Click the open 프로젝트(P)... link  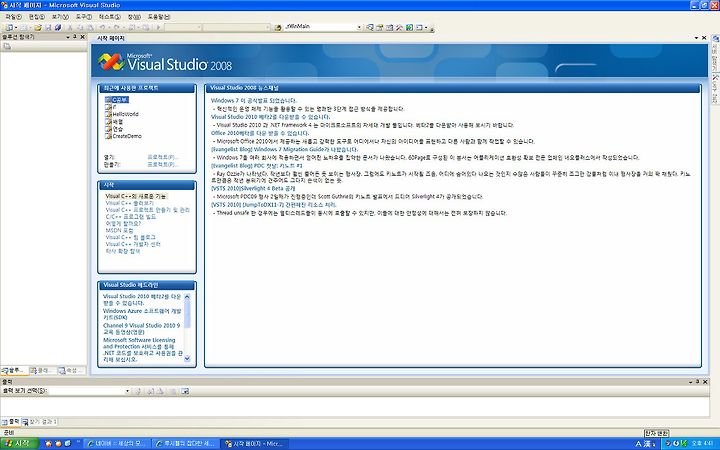(x=163, y=157)
